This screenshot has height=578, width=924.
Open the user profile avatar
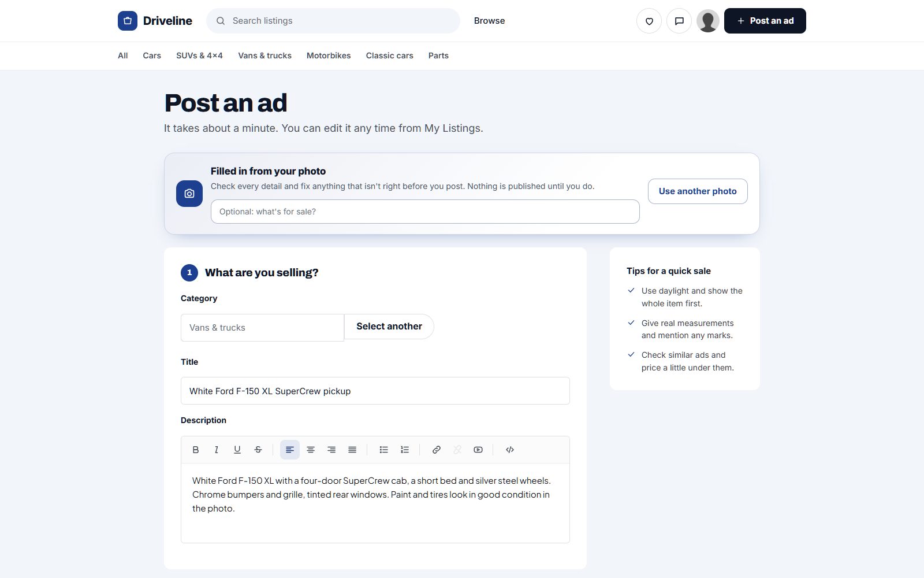(708, 21)
